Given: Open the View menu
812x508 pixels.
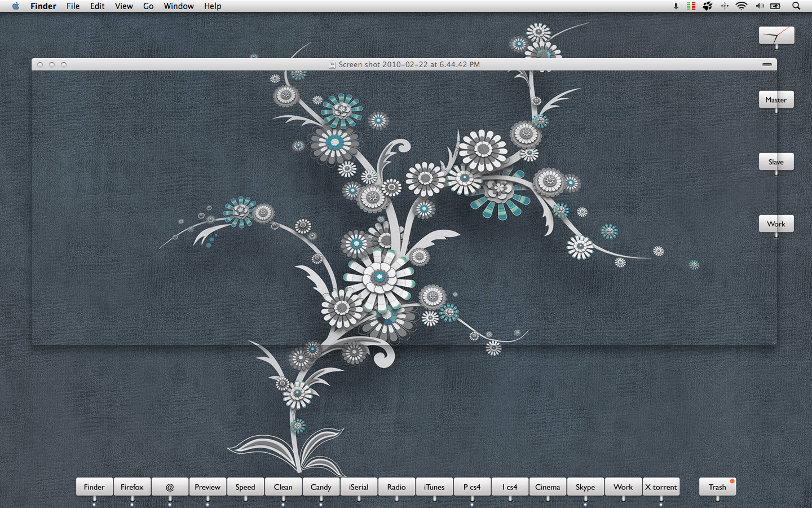Looking at the screenshot, I should click(x=123, y=6).
